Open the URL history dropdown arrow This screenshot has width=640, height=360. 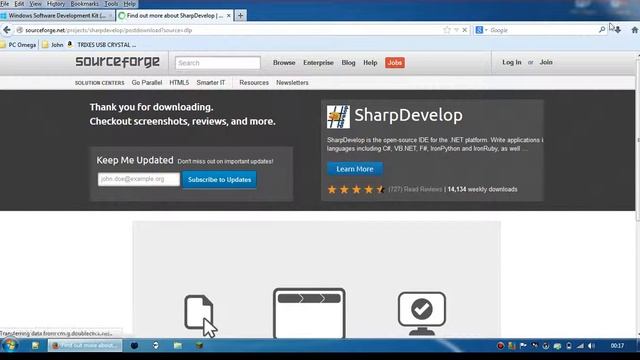pos(456,30)
